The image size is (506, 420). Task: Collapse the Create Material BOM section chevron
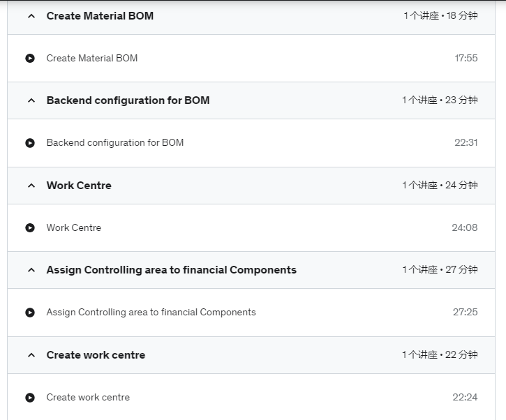click(31, 16)
